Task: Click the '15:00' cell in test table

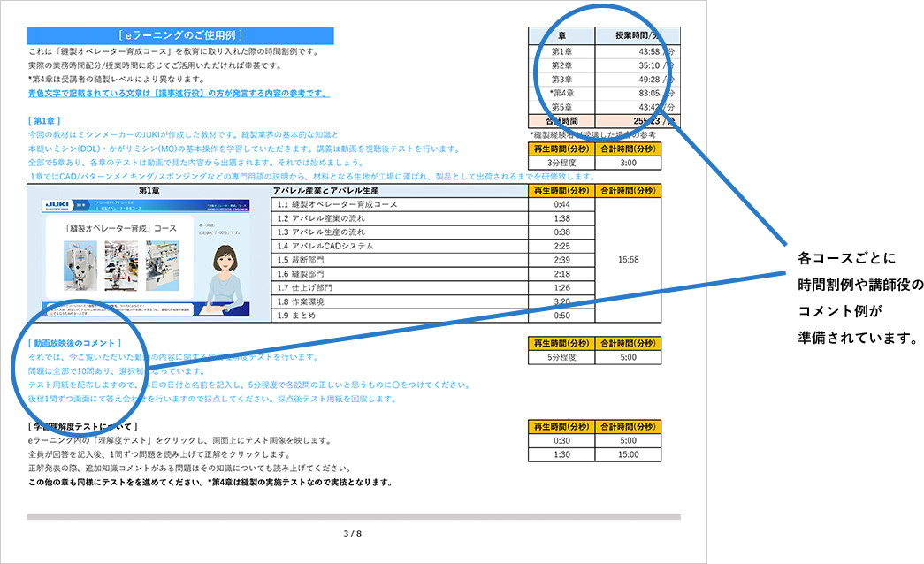Action: point(628,454)
